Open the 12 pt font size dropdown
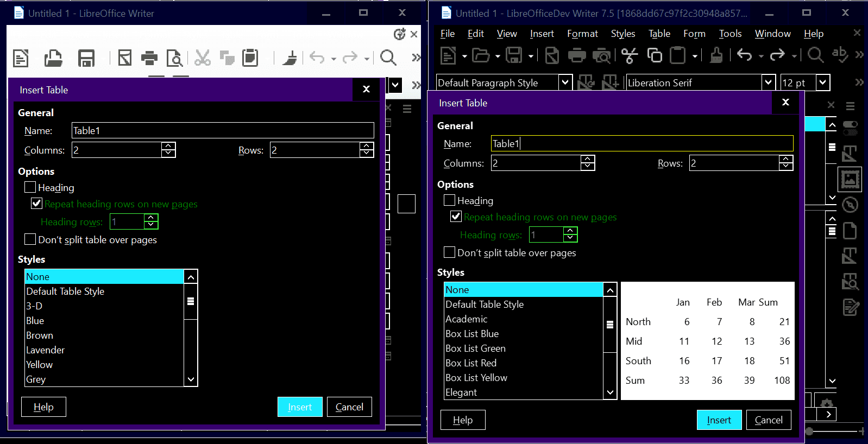This screenshot has width=868, height=444. [x=822, y=83]
